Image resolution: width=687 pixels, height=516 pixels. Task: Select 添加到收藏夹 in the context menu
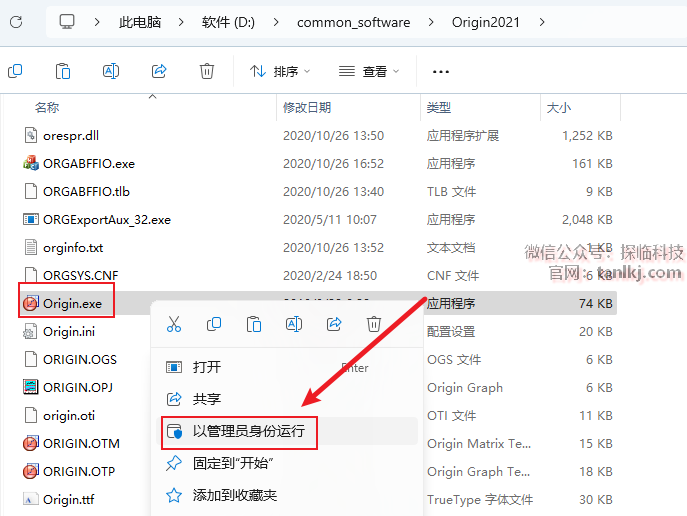point(234,495)
